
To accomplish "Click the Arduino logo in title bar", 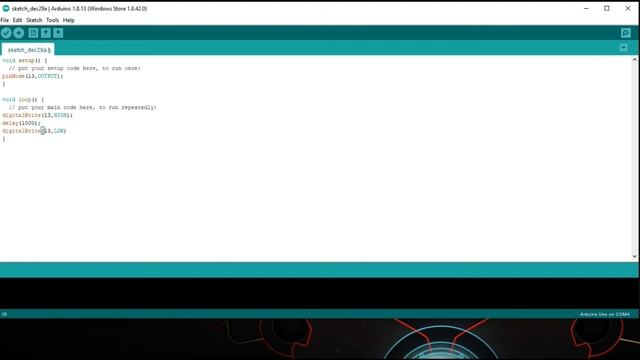I will pos(6,8).
